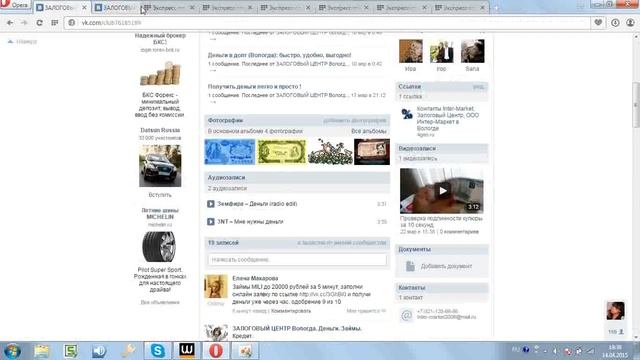Open Елена Макарова avatar image
The width and height of the screenshot is (640, 360).
point(216,287)
